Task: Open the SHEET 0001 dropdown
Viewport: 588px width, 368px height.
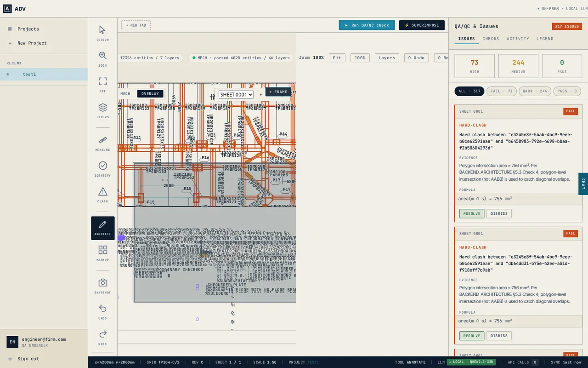Action: click(x=236, y=95)
